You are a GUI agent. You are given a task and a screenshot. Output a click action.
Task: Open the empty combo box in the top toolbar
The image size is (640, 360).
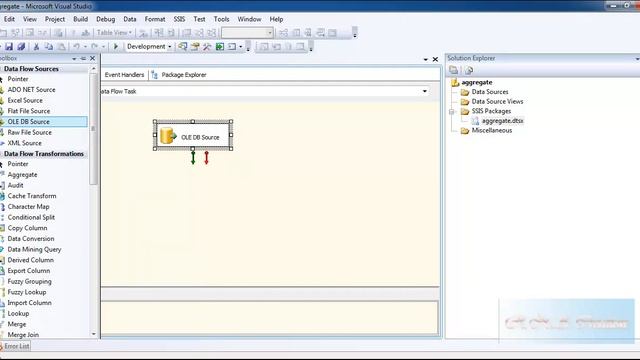(247, 33)
